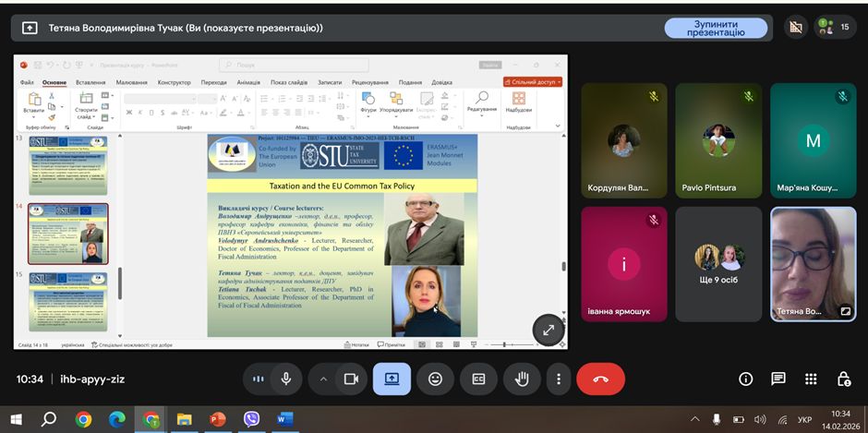
Task: Open the emoji reactions panel
Action: pyautogui.click(x=435, y=379)
